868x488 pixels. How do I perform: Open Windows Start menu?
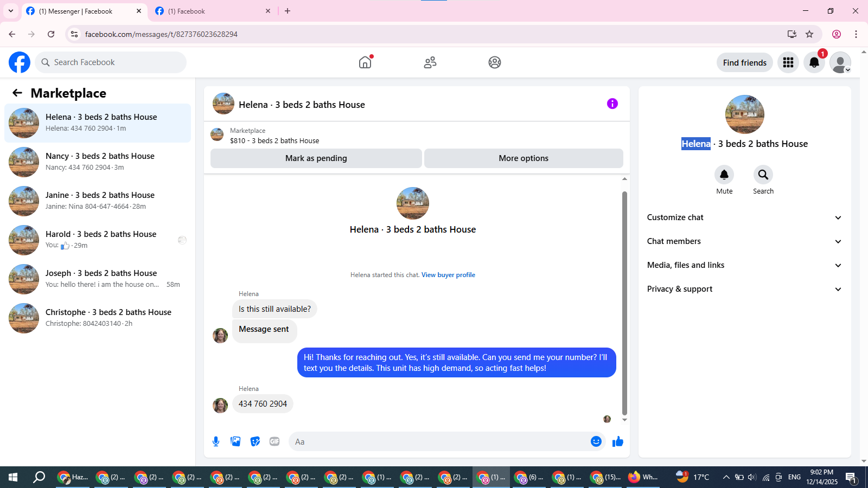pyautogui.click(x=13, y=477)
